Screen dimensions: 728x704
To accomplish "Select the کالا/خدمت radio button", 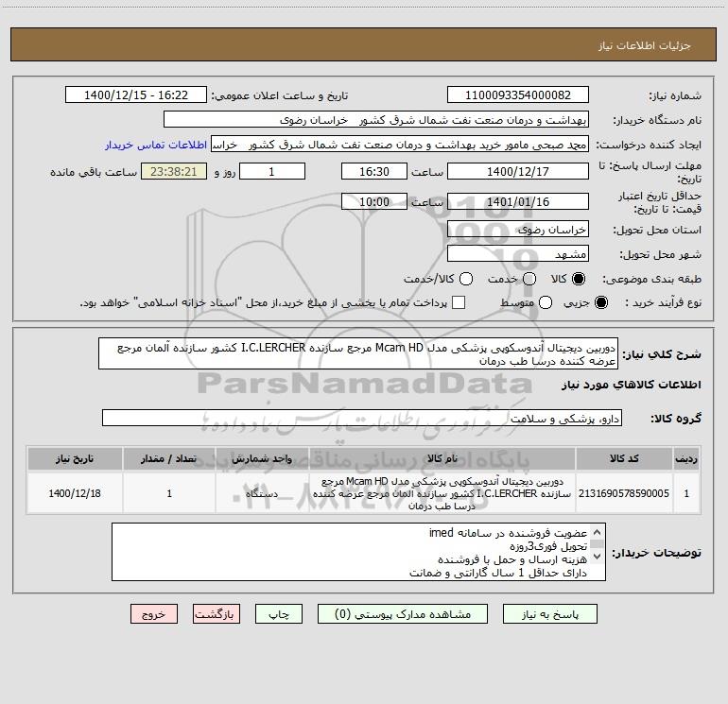I will click(x=466, y=279).
